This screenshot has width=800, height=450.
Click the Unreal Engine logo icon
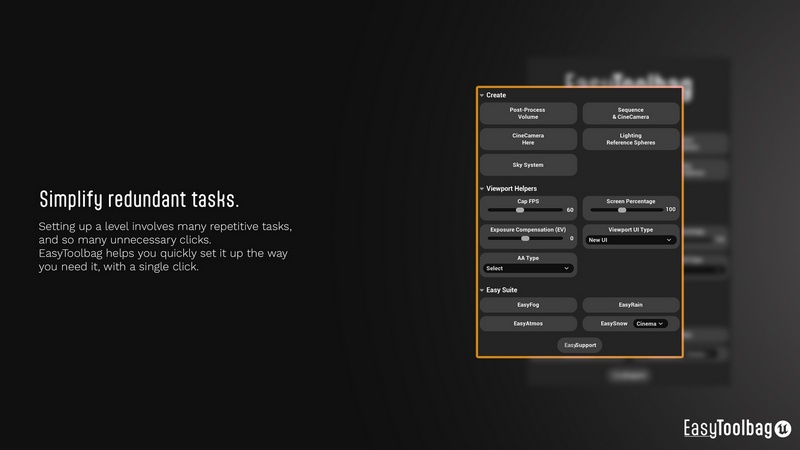click(x=783, y=428)
